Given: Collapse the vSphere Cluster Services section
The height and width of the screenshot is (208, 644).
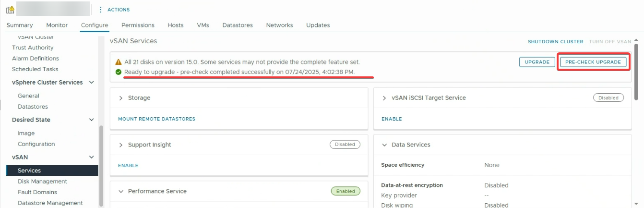Looking at the screenshot, I should [x=92, y=82].
